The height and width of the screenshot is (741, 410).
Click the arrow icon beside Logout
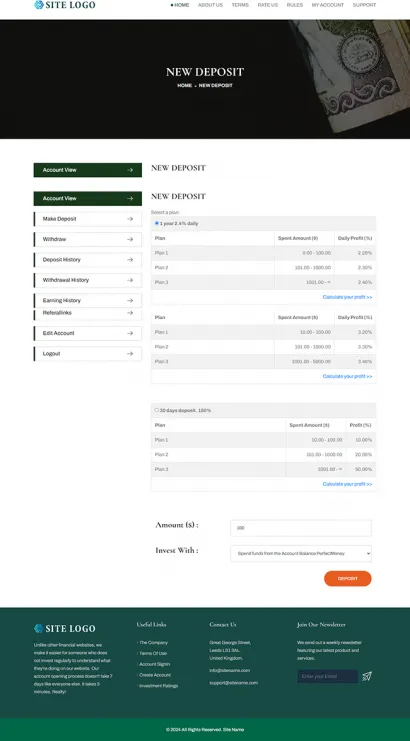pyautogui.click(x=130, y=353)
